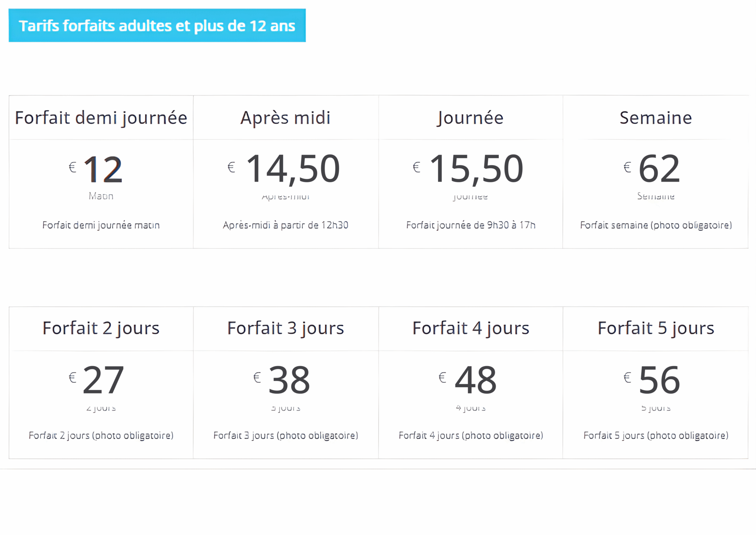Select the 14,50 price figure
The width and height of the screenshot is (756, 535).
(x=292, y=169)
